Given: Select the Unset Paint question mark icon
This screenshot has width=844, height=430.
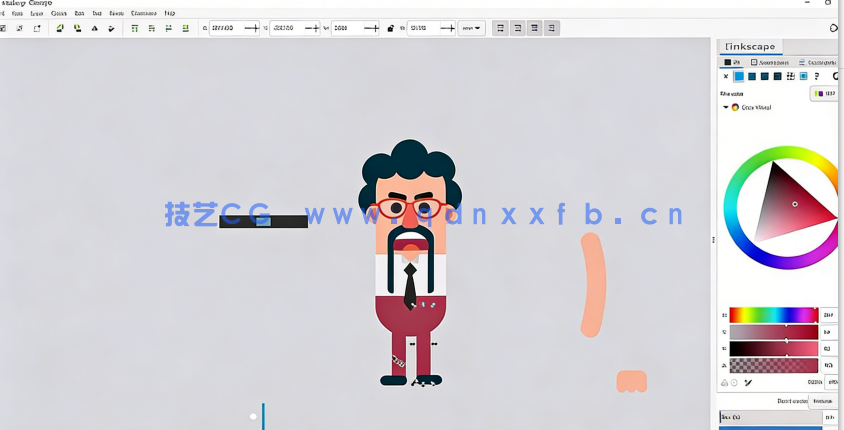Looking at the screenshot, I should pyautogui.click(x=817, y=76).
